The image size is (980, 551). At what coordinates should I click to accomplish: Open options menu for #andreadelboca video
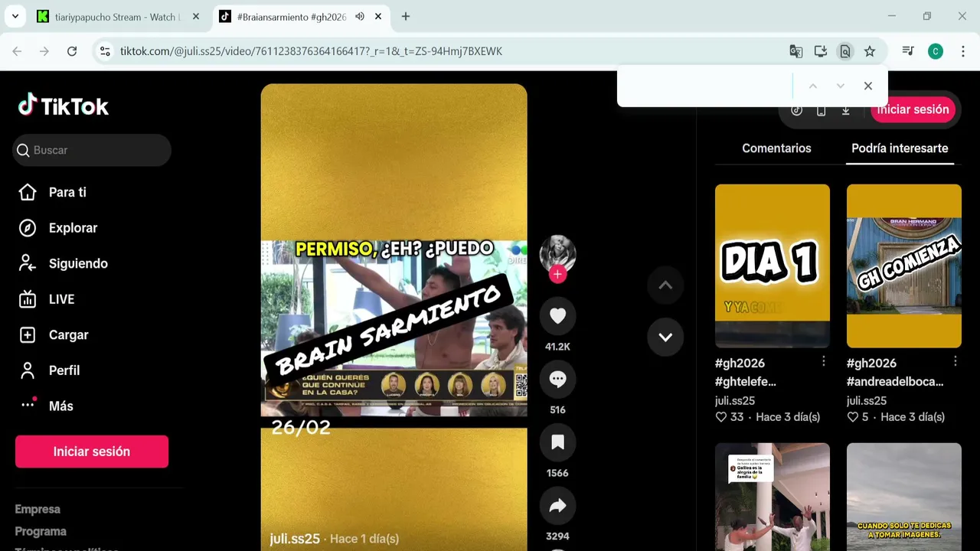(x=955, y=361)
